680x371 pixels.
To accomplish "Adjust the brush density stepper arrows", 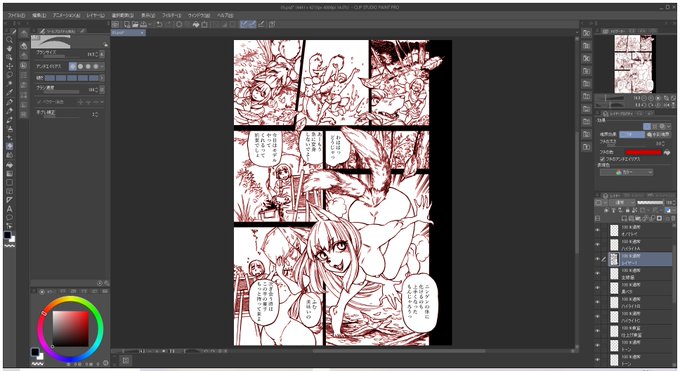I will pos(96,89).
